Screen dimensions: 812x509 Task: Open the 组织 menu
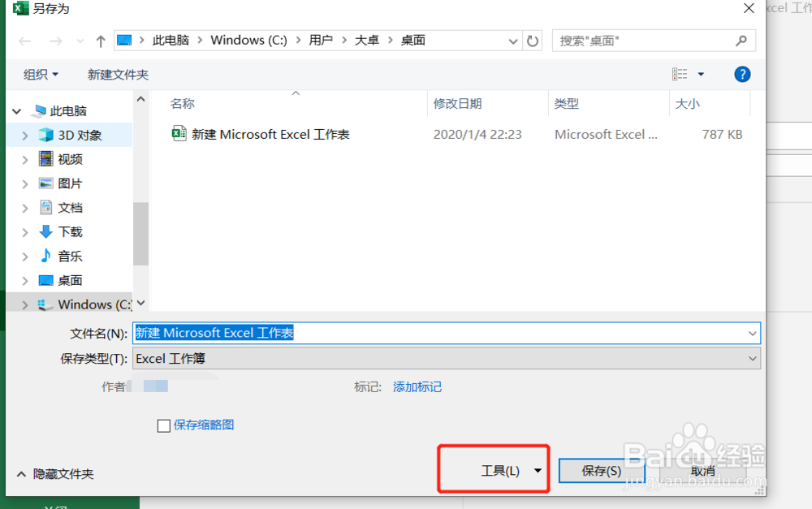41,75
